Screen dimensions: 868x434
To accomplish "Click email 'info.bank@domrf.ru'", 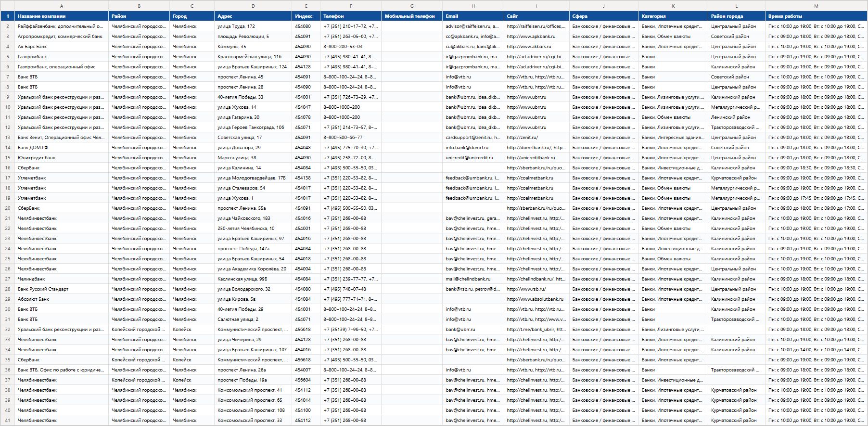I will click(473, 148).
